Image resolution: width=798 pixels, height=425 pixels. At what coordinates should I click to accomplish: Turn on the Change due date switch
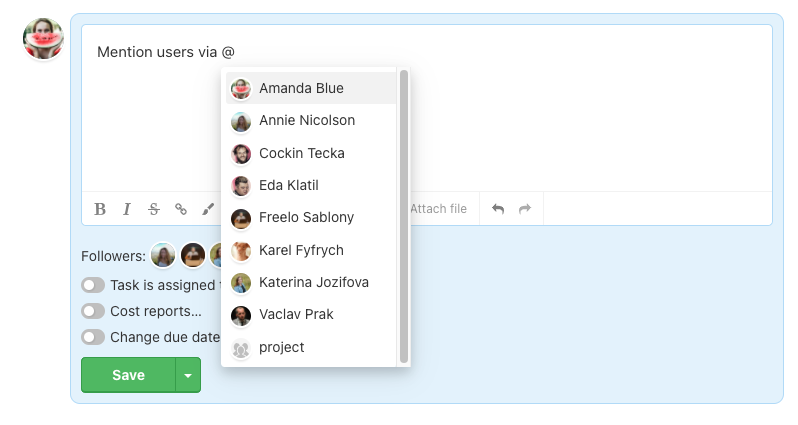tap(93, 337)
